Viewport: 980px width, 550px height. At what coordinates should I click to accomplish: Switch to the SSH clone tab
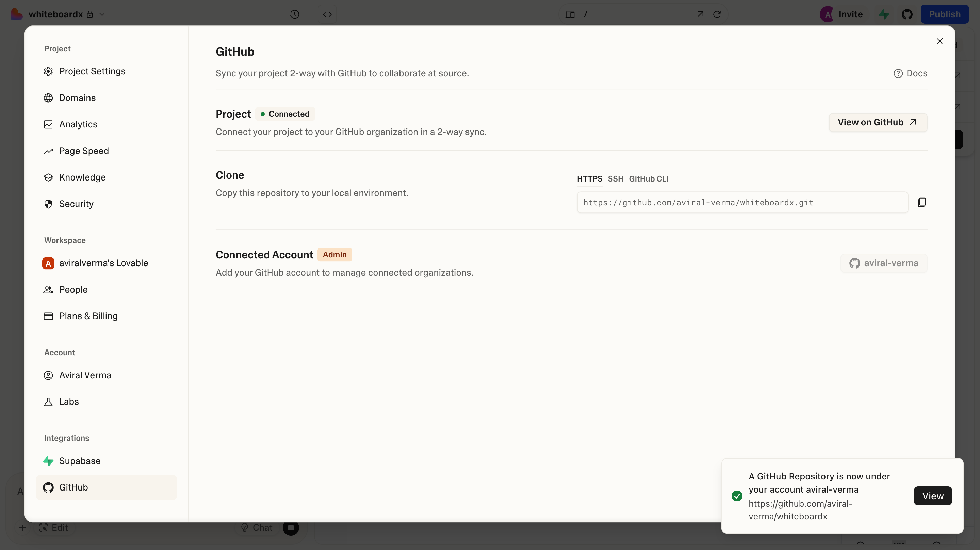[x=615, y=179]
